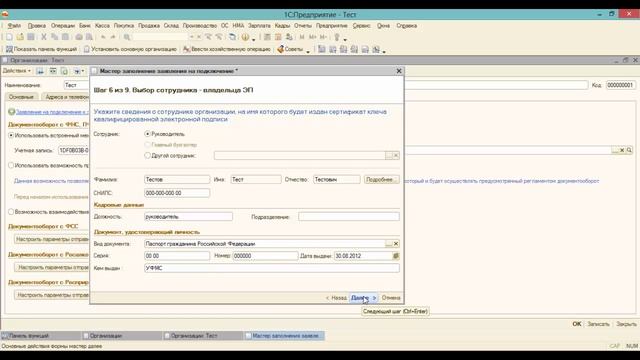Clear the Вид документа field with its X

[396, 244]
